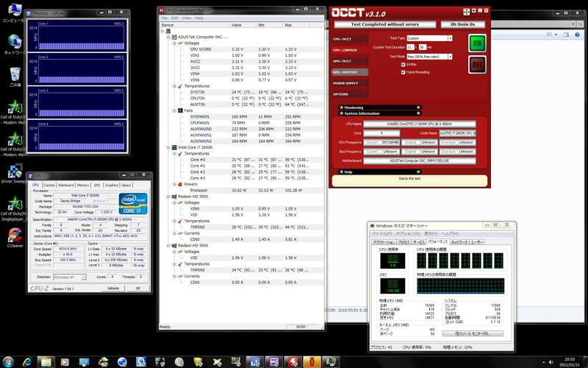Click the Test Completed without errors status bar

(x=385, y=24)
